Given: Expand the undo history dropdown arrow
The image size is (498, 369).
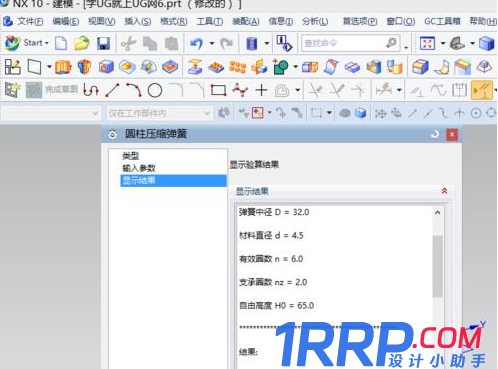Looking at the screenshot, I should tap(212, 43).
